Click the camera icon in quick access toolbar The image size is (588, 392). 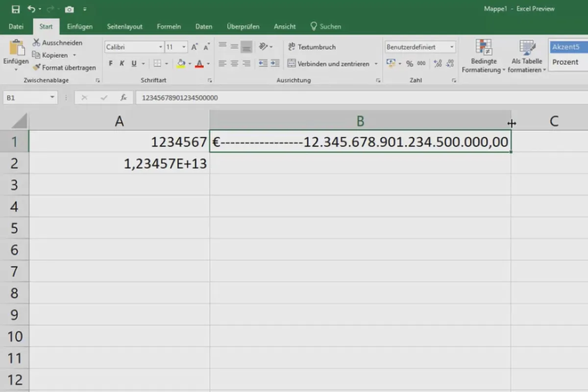click(x=69, y=9)
